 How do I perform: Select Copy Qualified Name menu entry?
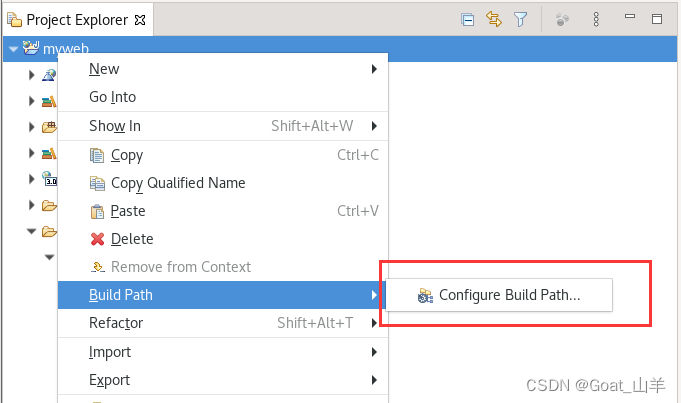click(223, 183)
